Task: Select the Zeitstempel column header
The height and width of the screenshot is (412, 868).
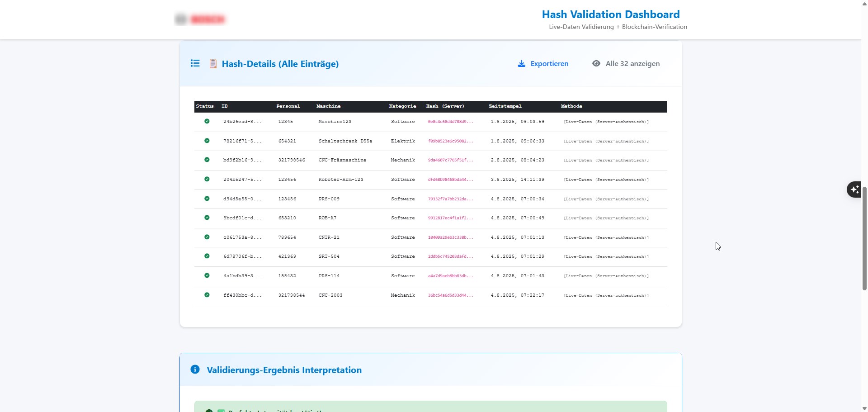Action: (x=505, y=106)
